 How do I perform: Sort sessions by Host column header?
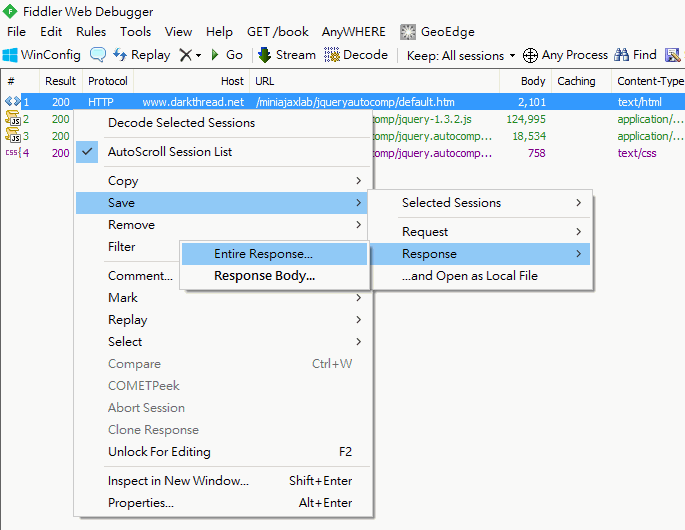pyautogui.click(x=191, y=81)
